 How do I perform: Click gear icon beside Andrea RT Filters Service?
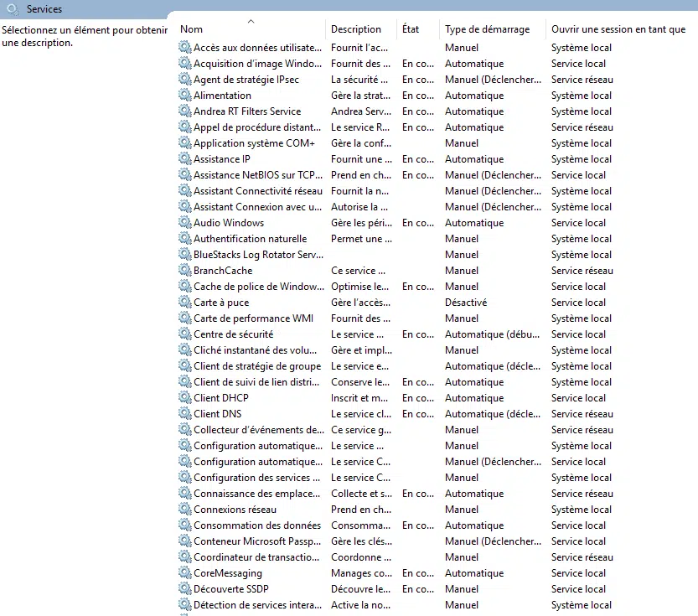[x=184, y=111]
